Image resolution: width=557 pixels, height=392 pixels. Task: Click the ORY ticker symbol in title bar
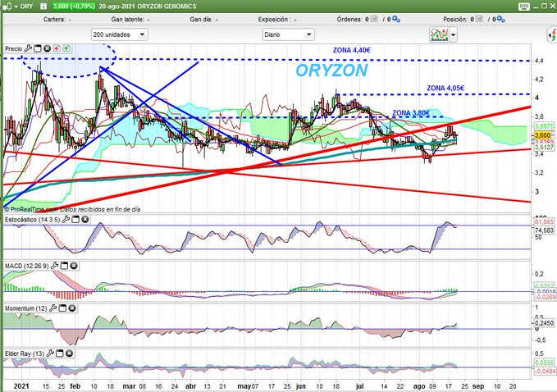26,7
